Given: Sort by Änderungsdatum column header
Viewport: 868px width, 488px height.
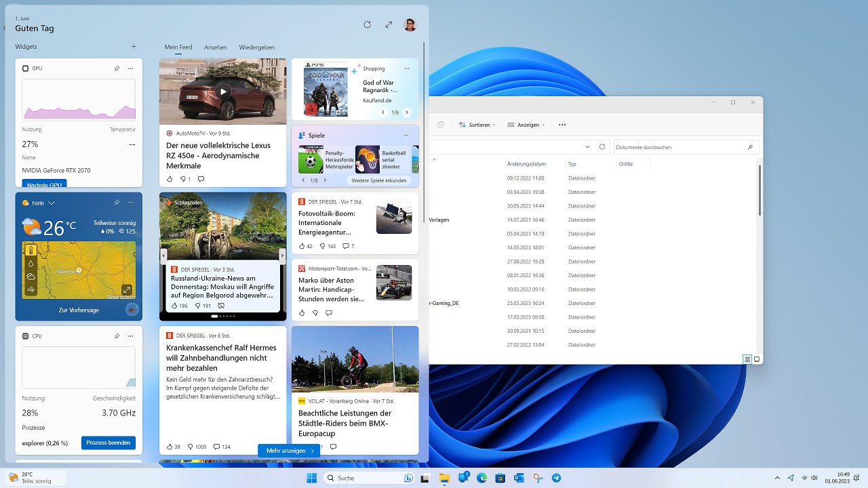Looking at the screenshot, I should (526, 164).
